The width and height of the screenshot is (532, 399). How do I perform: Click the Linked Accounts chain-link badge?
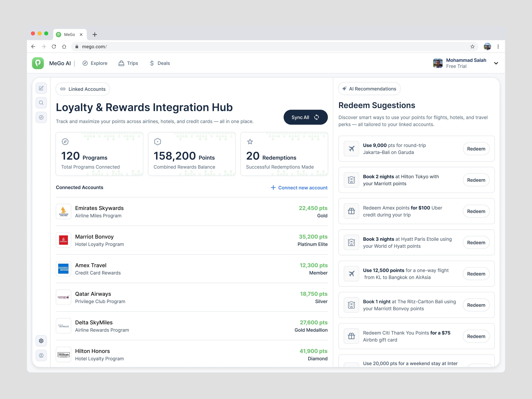click(82, 89)
